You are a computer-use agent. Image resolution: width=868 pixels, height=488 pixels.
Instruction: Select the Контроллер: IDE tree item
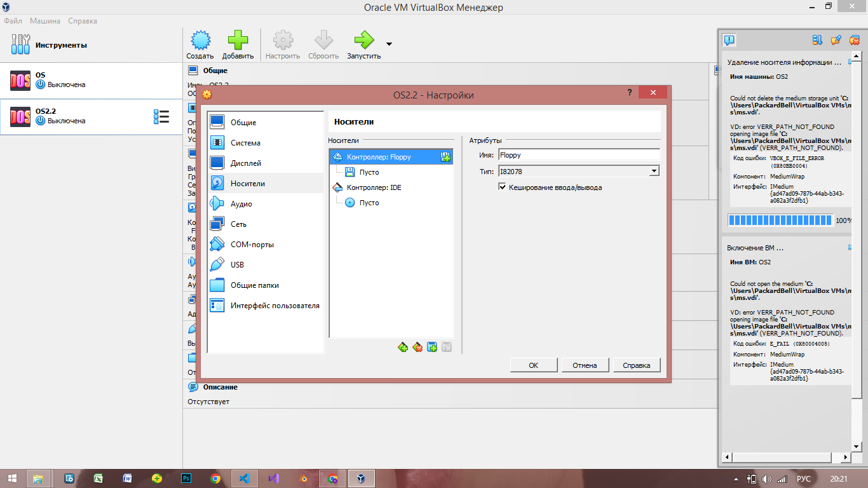pyautogui.click(x=374, y=187)
